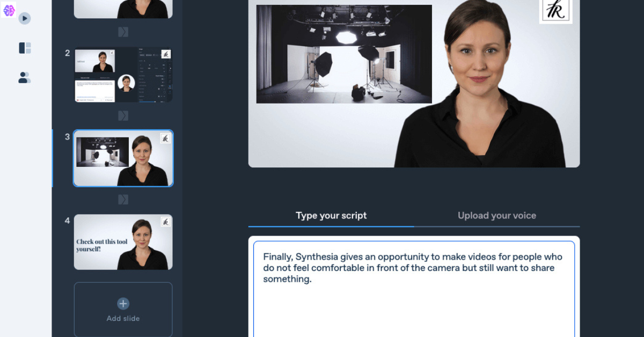Select the studio photo on the canvas
Screen dimensions: 644x337
[344, 54]
